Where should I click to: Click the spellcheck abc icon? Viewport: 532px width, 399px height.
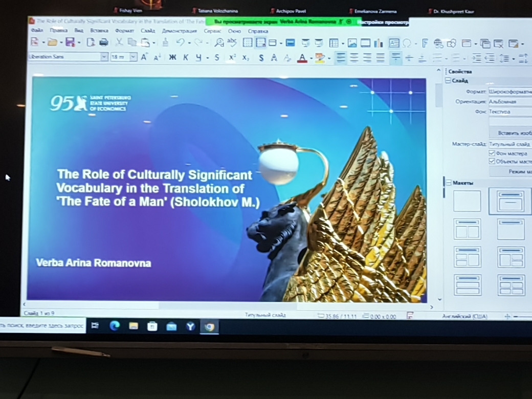pyautogui.click(x=232, y=43)
